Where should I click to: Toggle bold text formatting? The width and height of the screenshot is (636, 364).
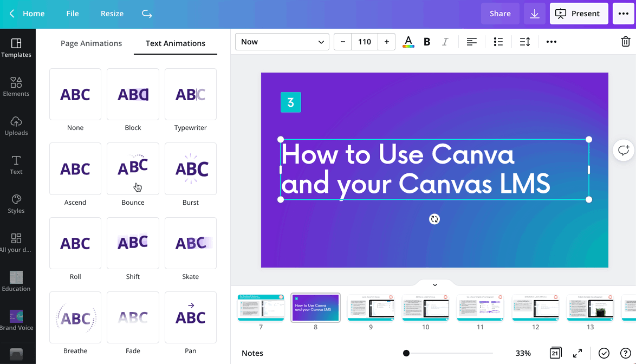[x=427, y=42]
